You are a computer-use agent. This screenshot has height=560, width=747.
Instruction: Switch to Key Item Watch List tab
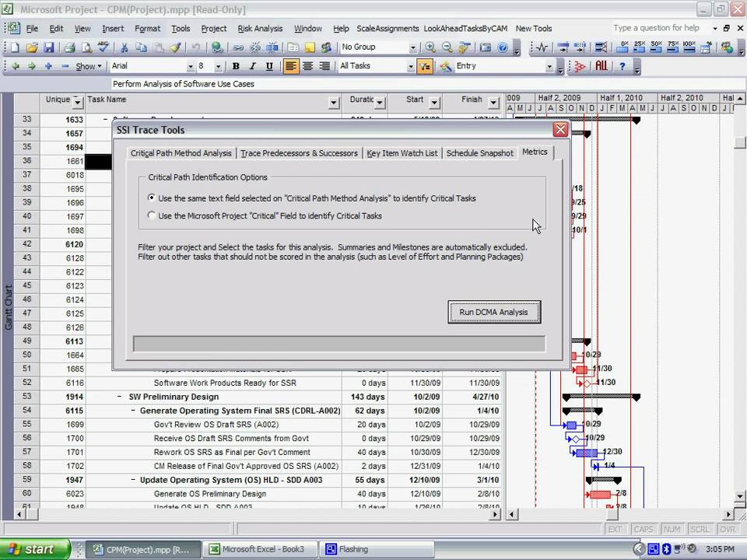tap(402, 153)
